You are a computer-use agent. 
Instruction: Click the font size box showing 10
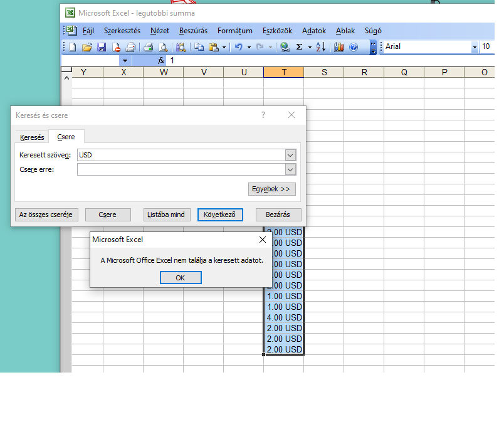point(486,46)
